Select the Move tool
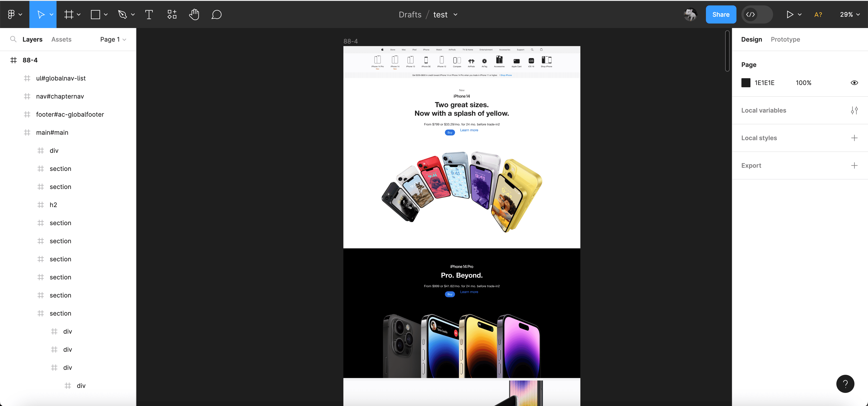The width and height of the screenshot is (868, 406). (x=41, y=14)
